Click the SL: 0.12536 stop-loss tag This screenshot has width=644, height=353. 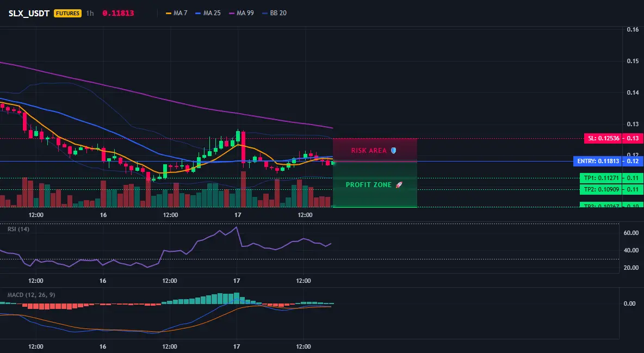[x=603, y=138]
